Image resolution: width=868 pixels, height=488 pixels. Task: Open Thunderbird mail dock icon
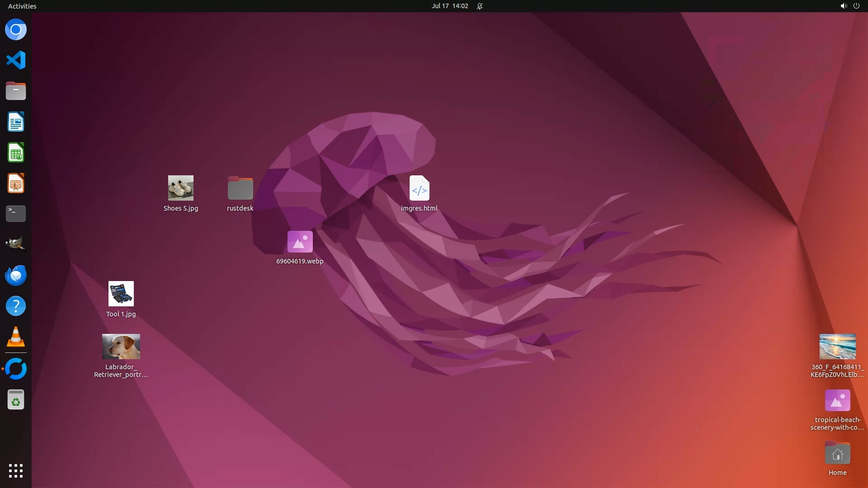click(16, 275)
